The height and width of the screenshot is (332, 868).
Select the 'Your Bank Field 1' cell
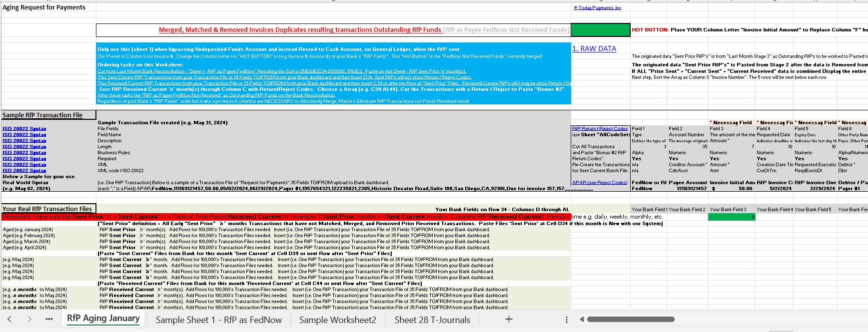(x=649, y=210)
